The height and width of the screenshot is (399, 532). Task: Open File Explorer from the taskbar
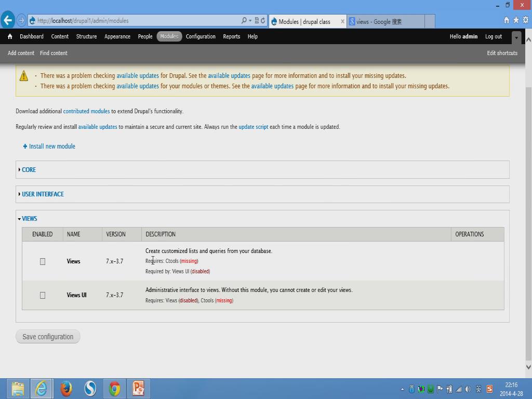pyautogui.click(x=18, y=389)
